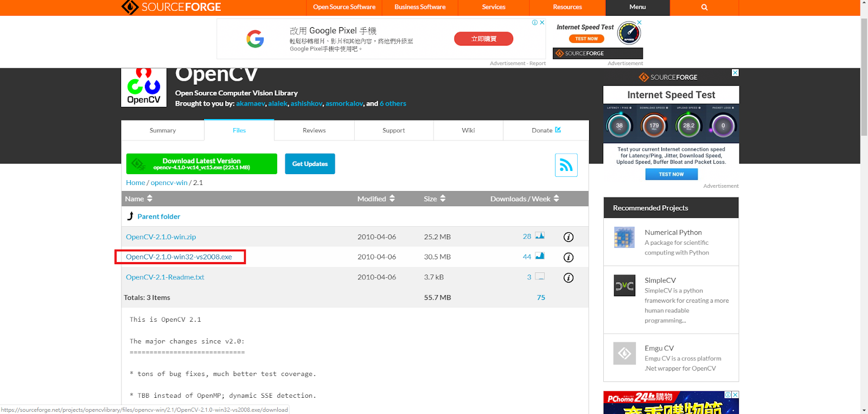The width and height of the screenshot is (868, 414).
Task: Sort file list by Downloads / Week
Action: click(x=525, y=199)
